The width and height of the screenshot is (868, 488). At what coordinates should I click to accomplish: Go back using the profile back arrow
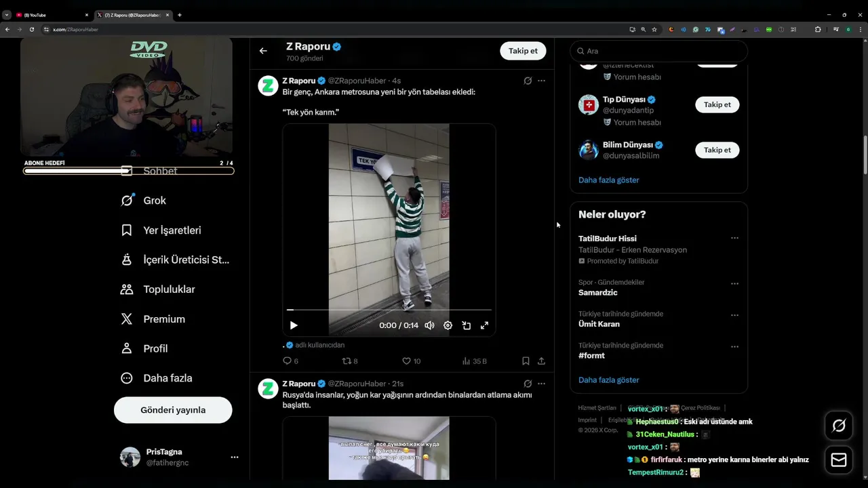(263, 51)
